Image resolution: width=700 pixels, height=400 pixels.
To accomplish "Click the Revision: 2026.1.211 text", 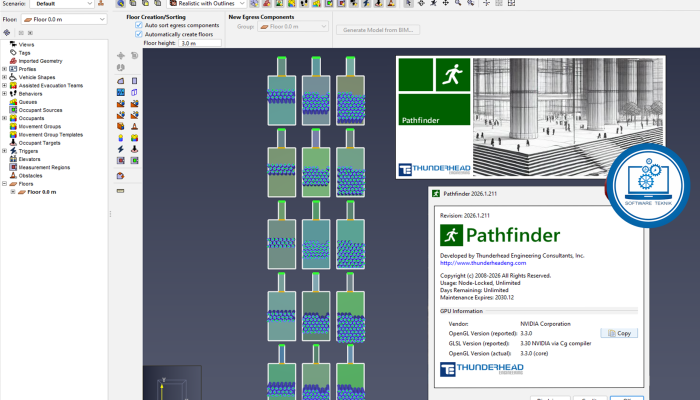I will (x=465, y=215).
